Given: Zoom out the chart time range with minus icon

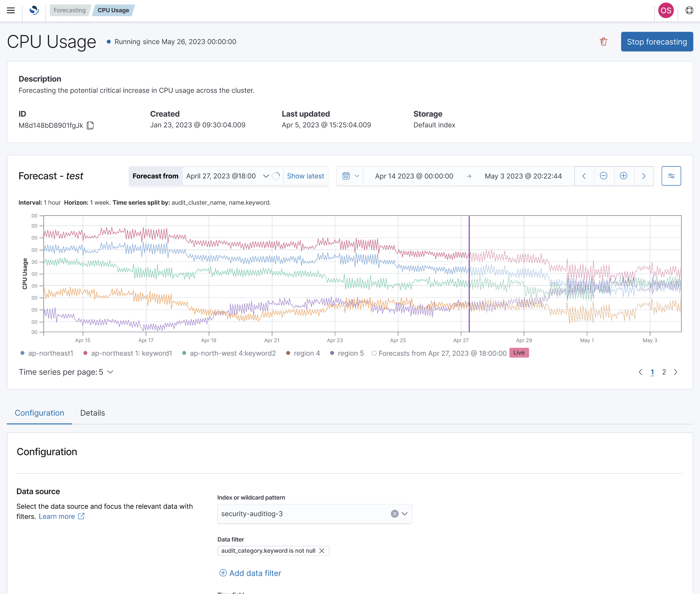Looking at the screenshot, I should [604, 176].
